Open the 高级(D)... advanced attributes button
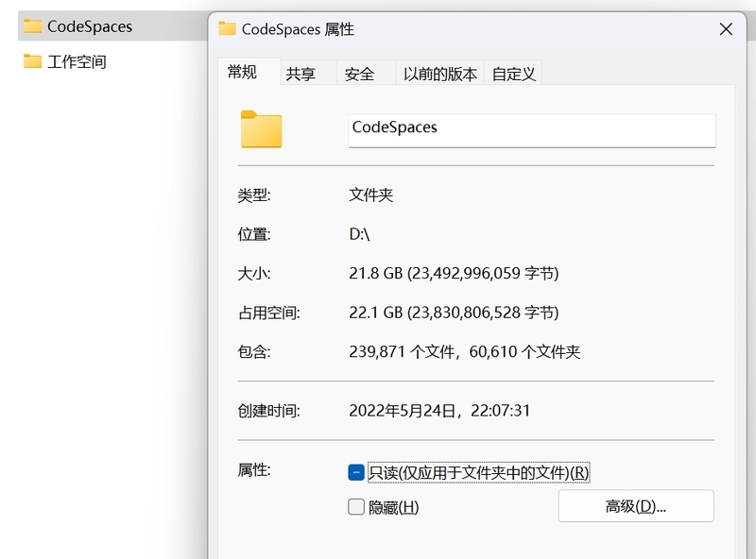Image resolution: width=756 pixels, height=559 pixels. pyautogui.click(x=636, y=506)
